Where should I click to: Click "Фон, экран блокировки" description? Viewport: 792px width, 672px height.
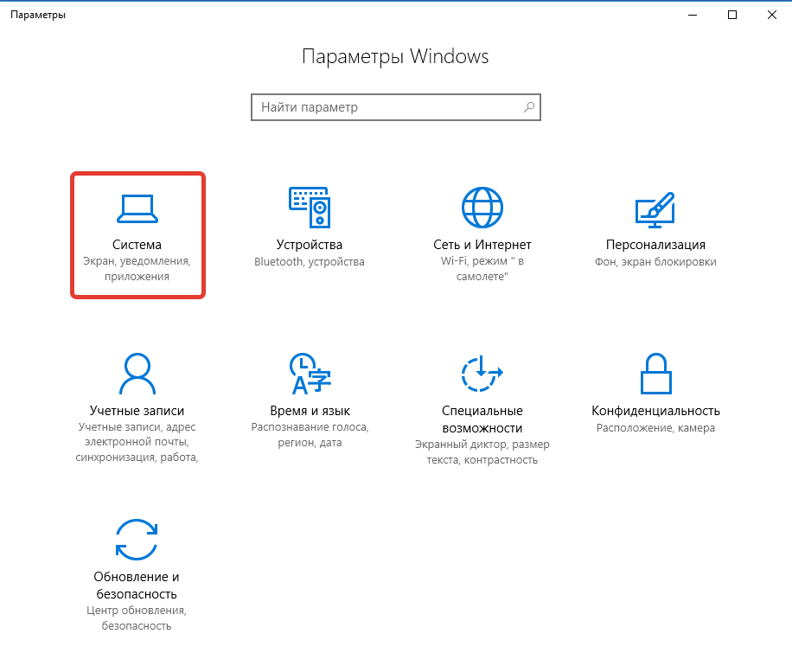(655, 262)
